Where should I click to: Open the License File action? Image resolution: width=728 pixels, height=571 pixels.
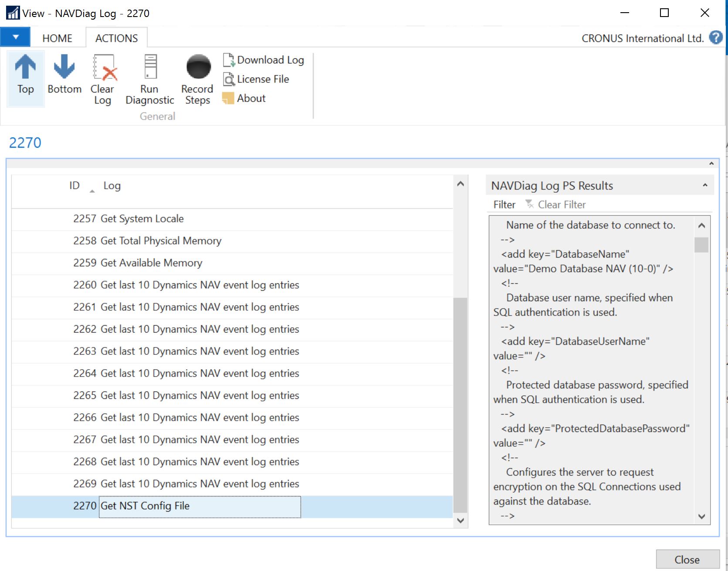pyautogui.click(x=256, y=79)
